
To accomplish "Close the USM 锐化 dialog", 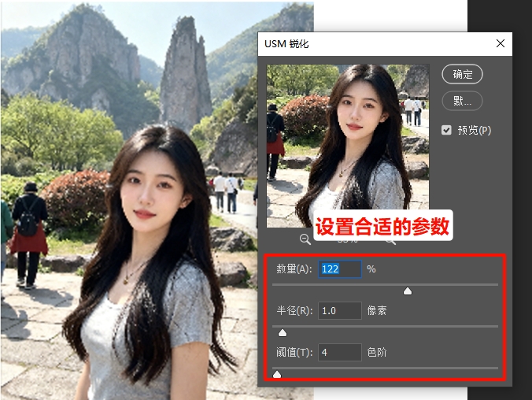I will point(500,43).
